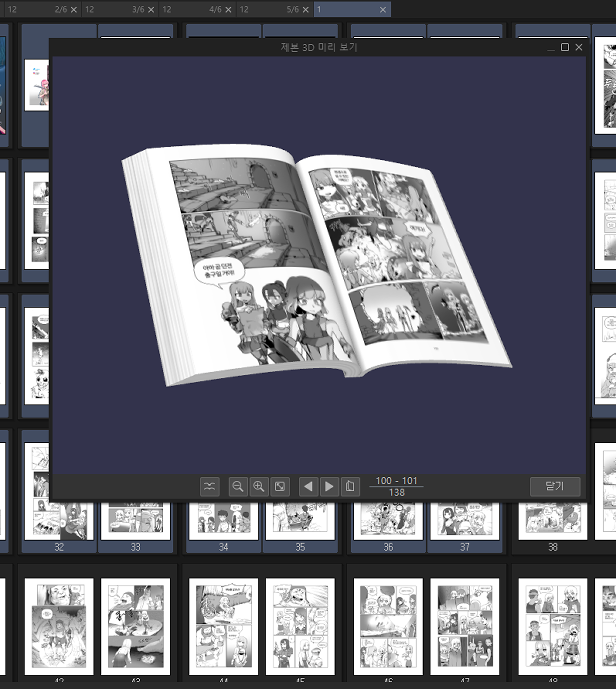Select page 38 thumbnail in page manager
Image resolution: width=616 pixels, height=689 pixels.
pyautogui.click(x=553, y=521)
